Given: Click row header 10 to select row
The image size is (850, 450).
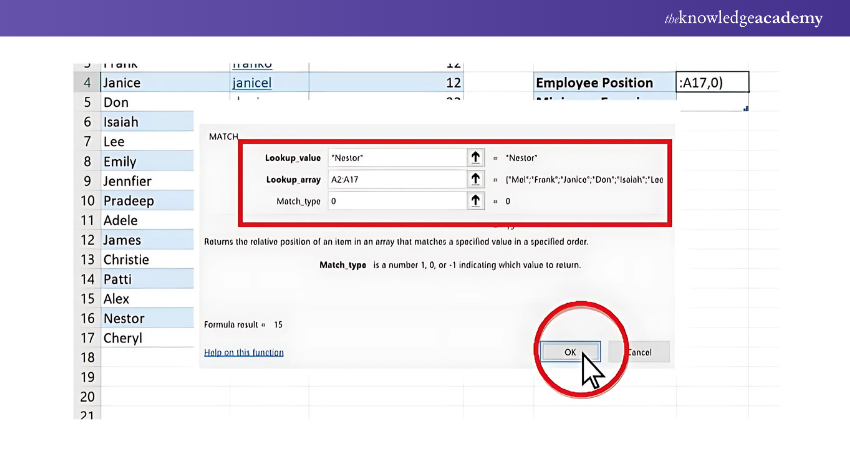Looking at the screenshot, I should coord(86,201).
